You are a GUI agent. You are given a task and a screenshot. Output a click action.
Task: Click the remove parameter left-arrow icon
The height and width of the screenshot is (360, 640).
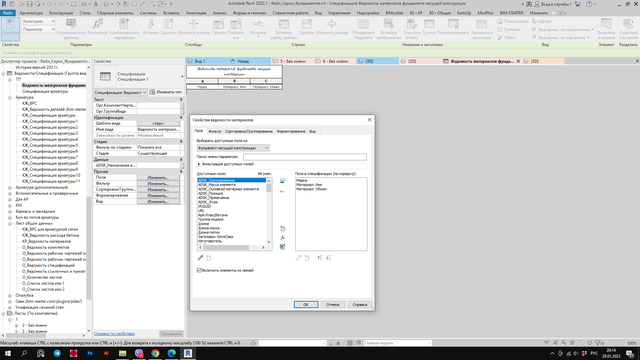pyautogui.click(x=282, y=191)
